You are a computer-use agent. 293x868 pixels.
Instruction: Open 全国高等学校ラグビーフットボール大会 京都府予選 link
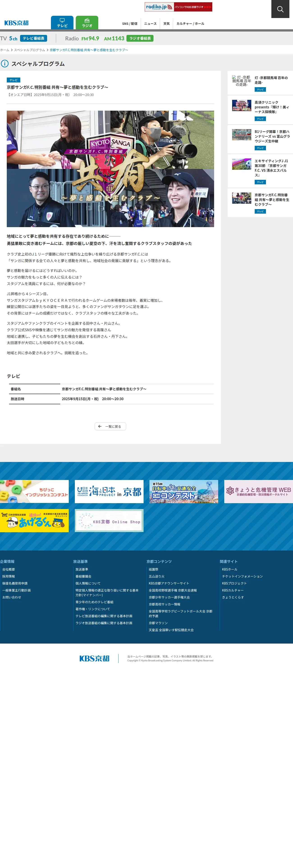tap(180, 613)
